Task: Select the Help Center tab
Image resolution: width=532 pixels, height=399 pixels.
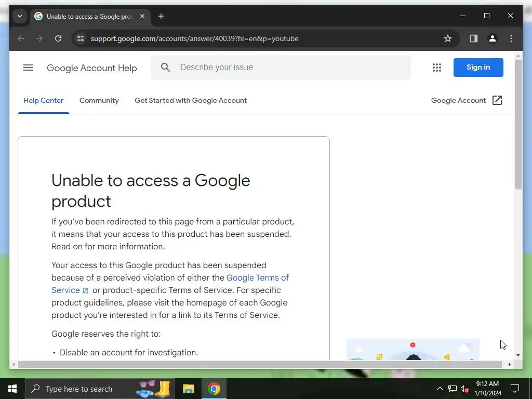Action: click(44, 100)
